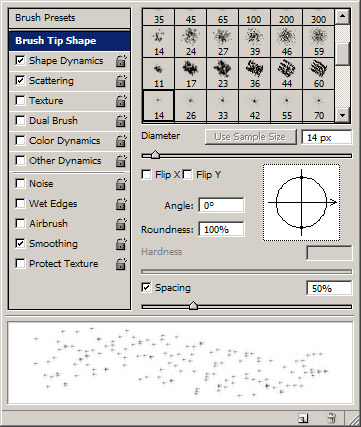Select the star brush tip sized 42
This screenshot has width=361, height=427.
[255, 106]
